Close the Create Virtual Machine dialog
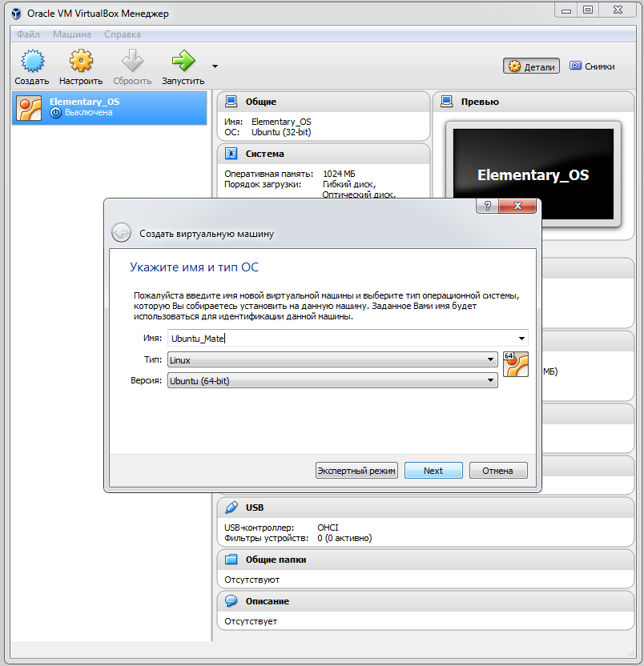Image resolution: width=644 pixels, height=666 pixels. 517,206
